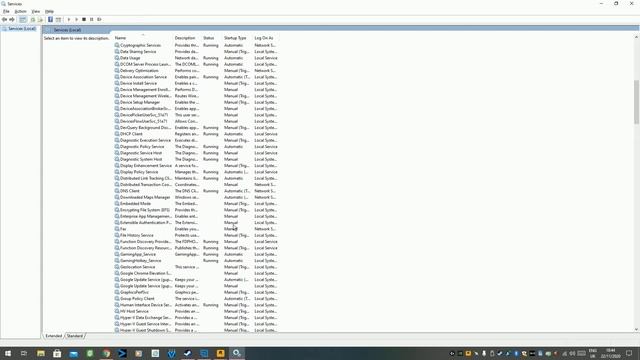Select the Device Install Service row
Screen dimensions: 640x360
[x=196, y=83]
